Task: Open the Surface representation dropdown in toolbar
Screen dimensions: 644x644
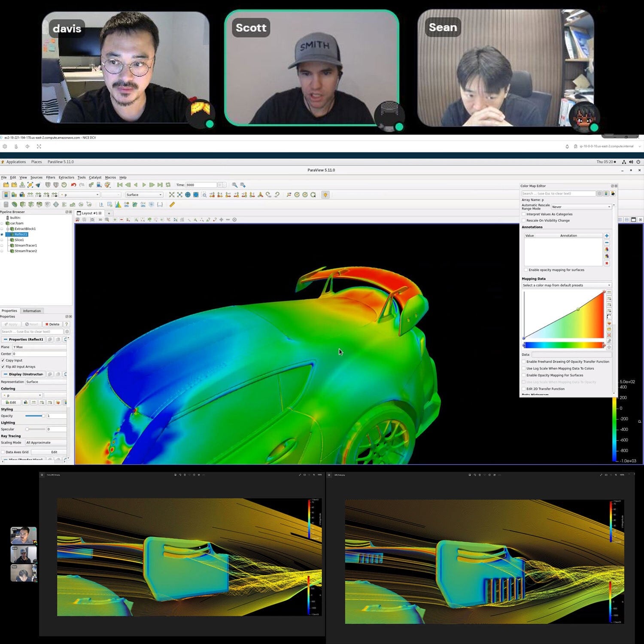Action: point(144,195)
